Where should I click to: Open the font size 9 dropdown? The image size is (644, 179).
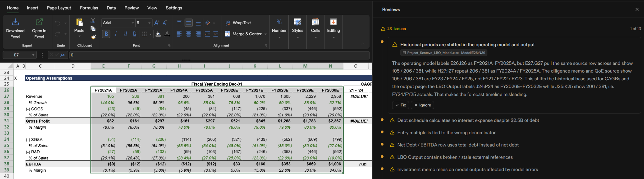(149, 23)
